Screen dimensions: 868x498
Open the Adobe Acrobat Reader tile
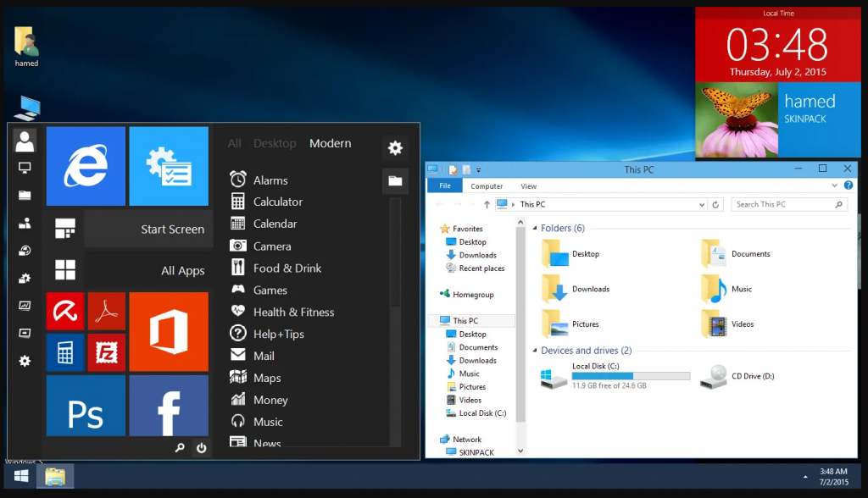pyautogui.click(x=106, y=311)
